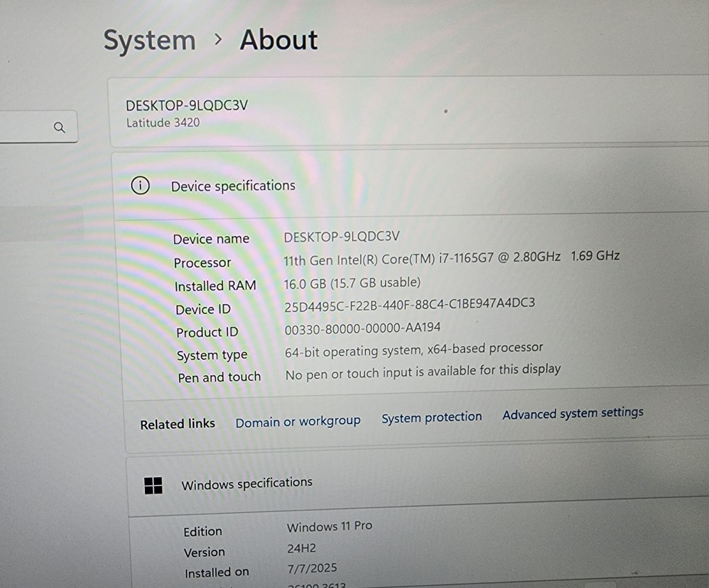Click the Edition label

(203, 531)
